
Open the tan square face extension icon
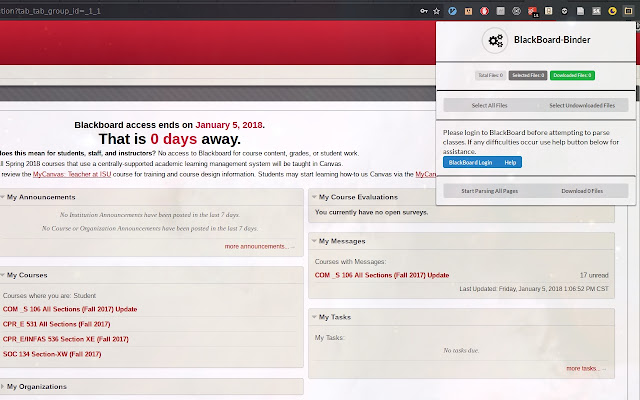coord(468,11)
